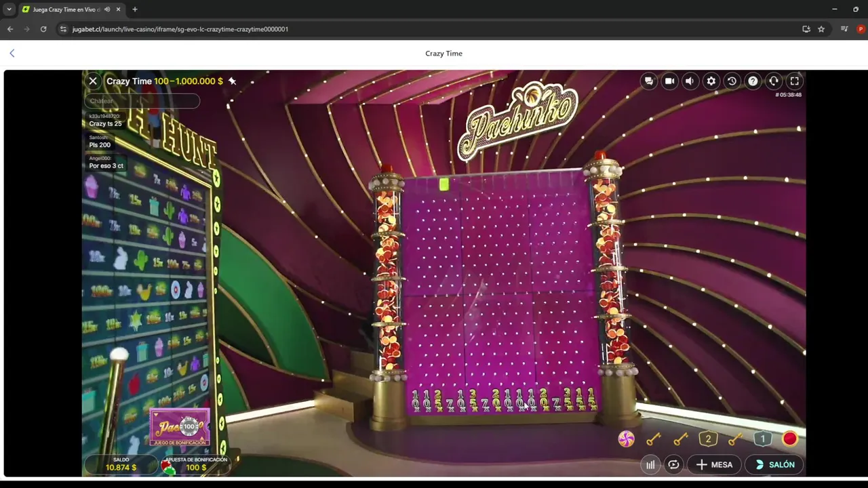Click the browser address bar URL

tap(180, 29)
